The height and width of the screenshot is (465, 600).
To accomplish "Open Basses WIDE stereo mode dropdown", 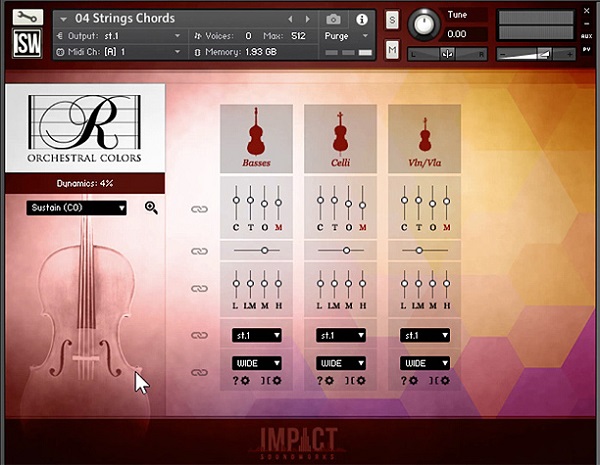I will (256, 363).
